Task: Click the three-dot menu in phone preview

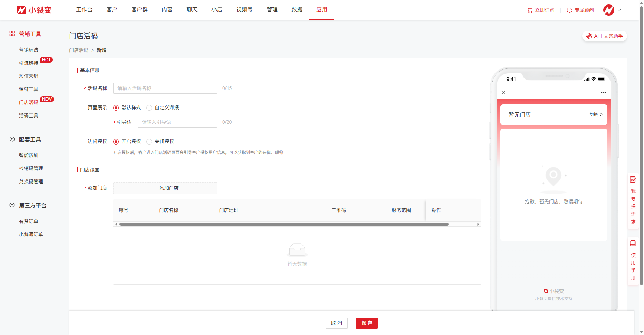Action: pyautogui.click(x=603, y=93)
